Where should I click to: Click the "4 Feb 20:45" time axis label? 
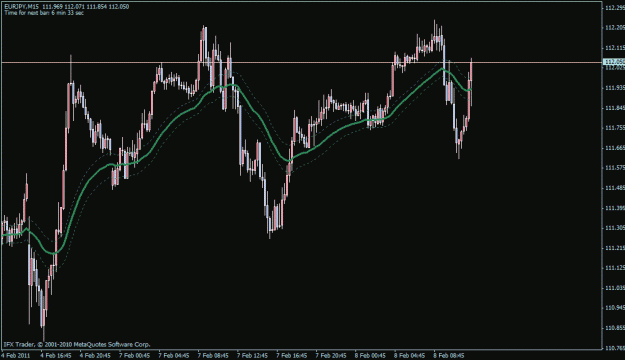[95, 355]
